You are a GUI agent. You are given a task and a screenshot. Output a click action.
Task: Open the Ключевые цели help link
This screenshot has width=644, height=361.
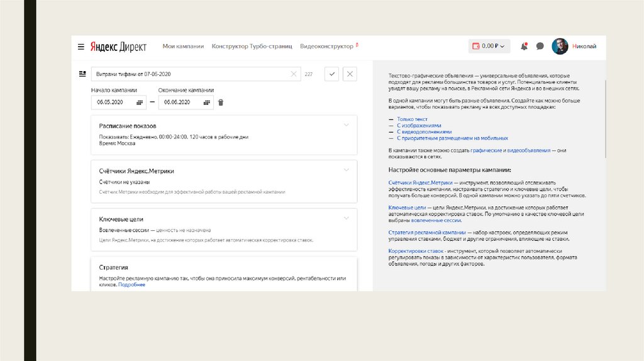[x=407, y=208]
